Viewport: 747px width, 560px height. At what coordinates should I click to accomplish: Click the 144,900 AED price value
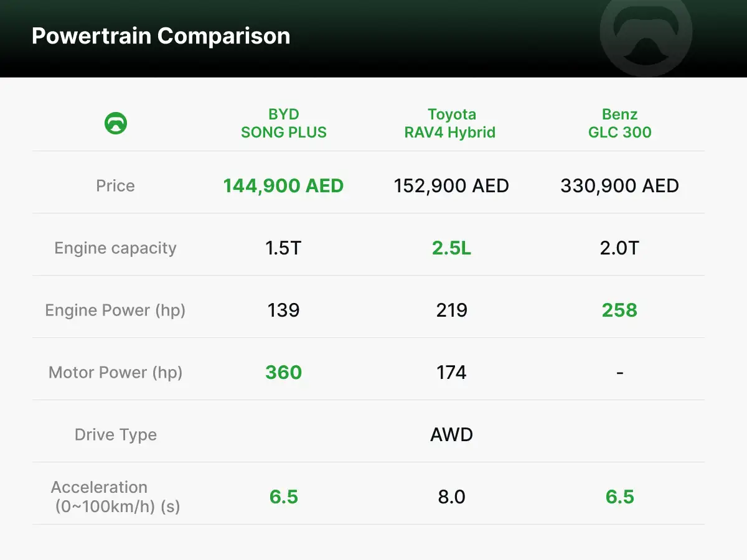pos(284,185)
